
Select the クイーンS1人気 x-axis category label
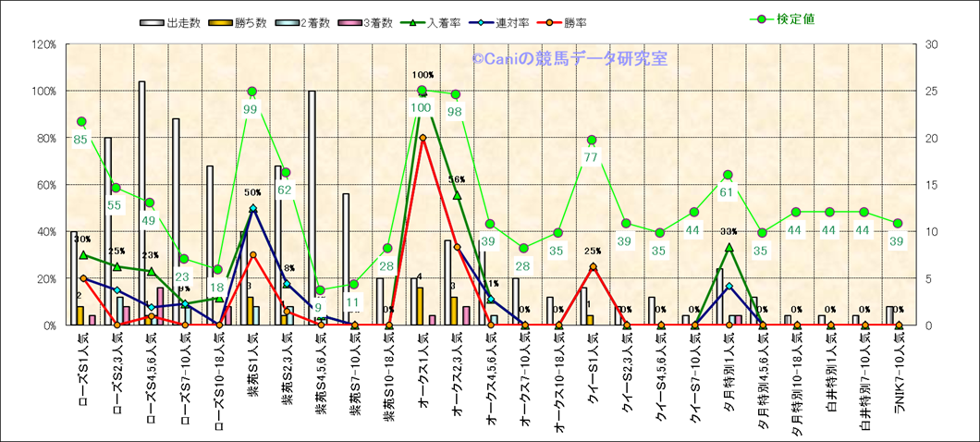(594, 379)
